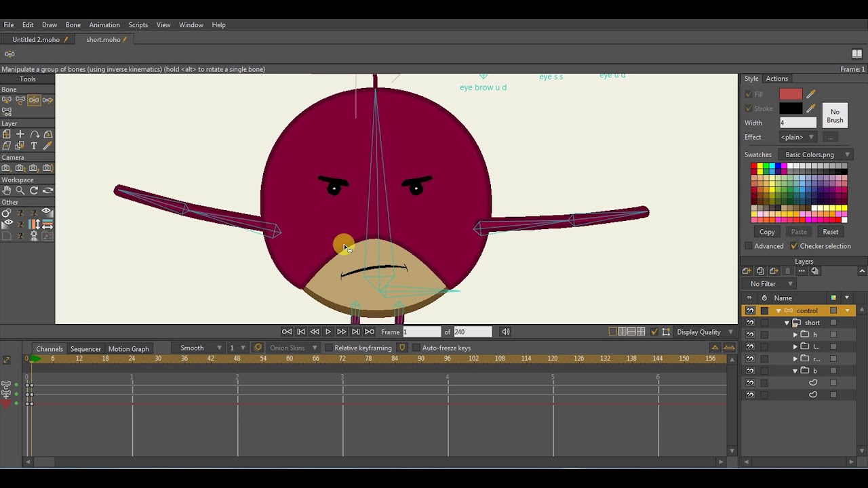Hide the control layer
The image size is (868, 488).
(x=749, y=310)
